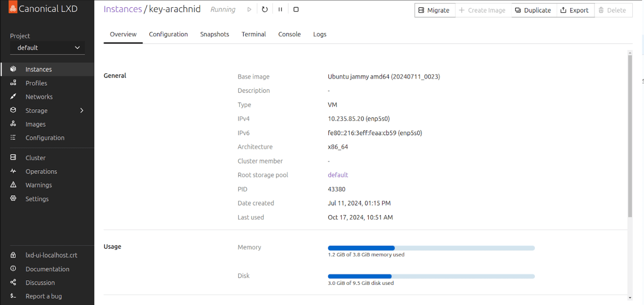Open the Profiles section
The width and height of the screenshot is (644, 305).
click(36, 83)
